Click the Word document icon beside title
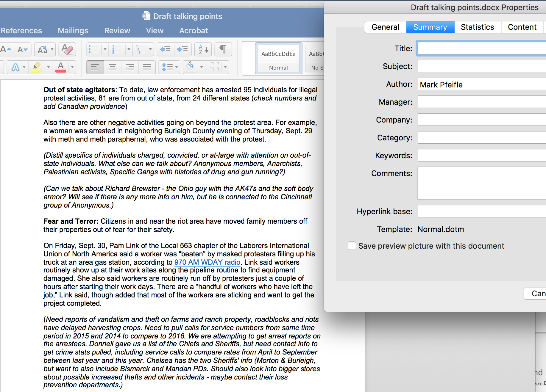 point(146,16)
